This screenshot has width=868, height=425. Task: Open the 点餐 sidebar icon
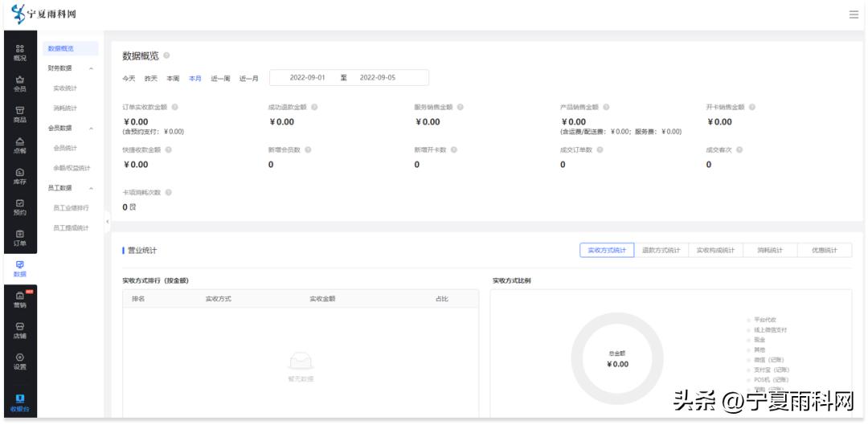pyautogui.click(x=20, y=146)
